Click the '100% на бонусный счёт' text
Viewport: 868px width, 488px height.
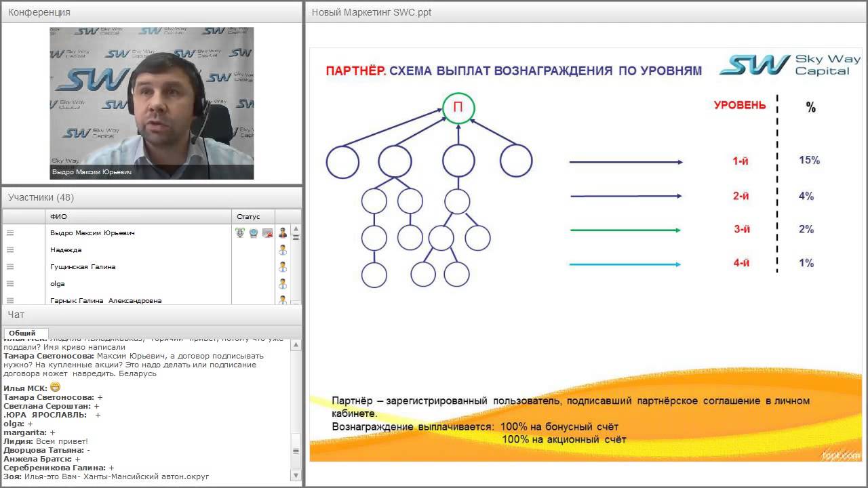click(x=560, y=426)
